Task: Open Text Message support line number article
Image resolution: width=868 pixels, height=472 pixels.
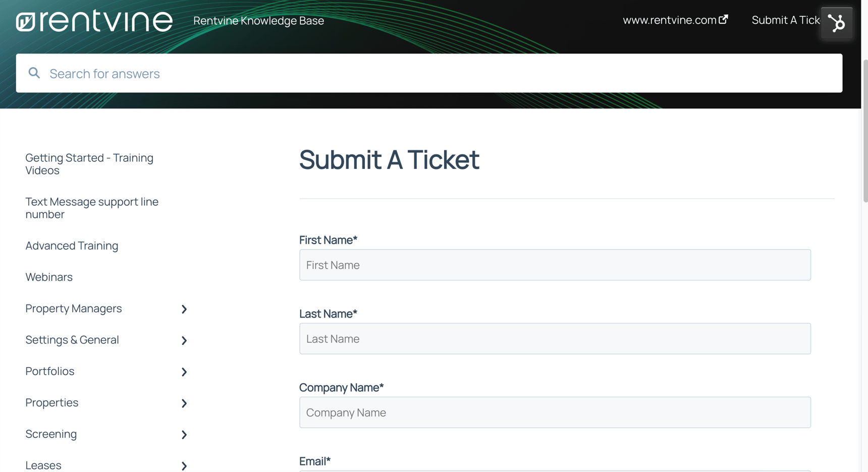Action: click(92, 208)
